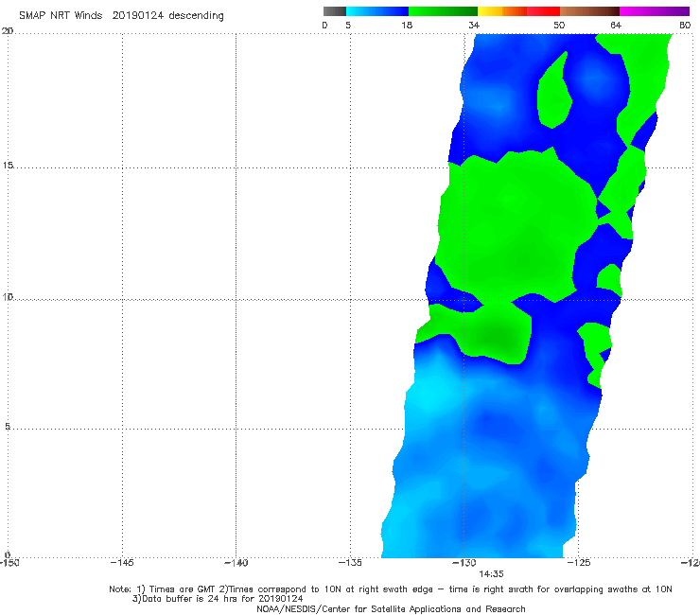The width and height of the screenshot is (700, 615).
Task: Click the longitude axis label "-125"
Action: (x=579, y=563)
